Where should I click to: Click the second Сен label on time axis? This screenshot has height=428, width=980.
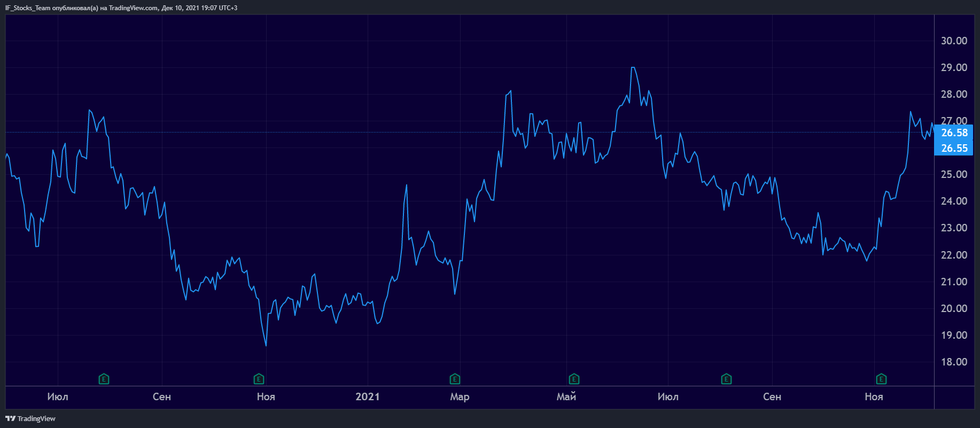772,396
